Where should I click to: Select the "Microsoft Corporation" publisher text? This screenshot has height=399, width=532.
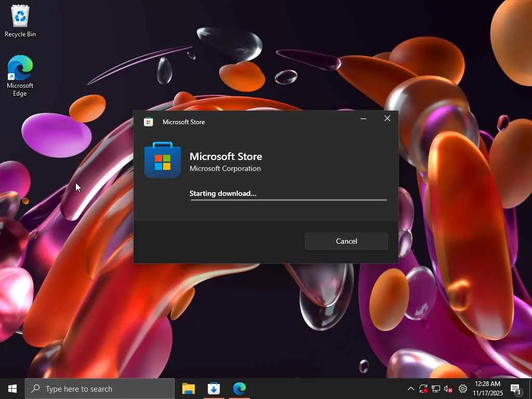225,169
